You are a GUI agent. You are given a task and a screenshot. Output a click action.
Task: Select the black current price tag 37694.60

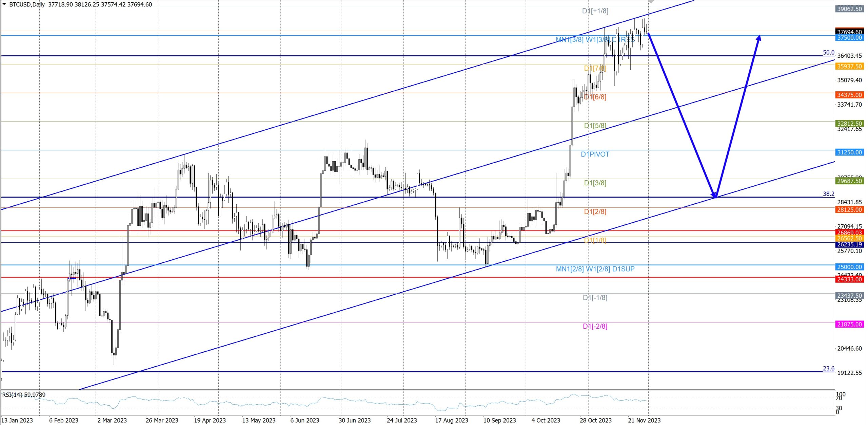tap(849, 32)
